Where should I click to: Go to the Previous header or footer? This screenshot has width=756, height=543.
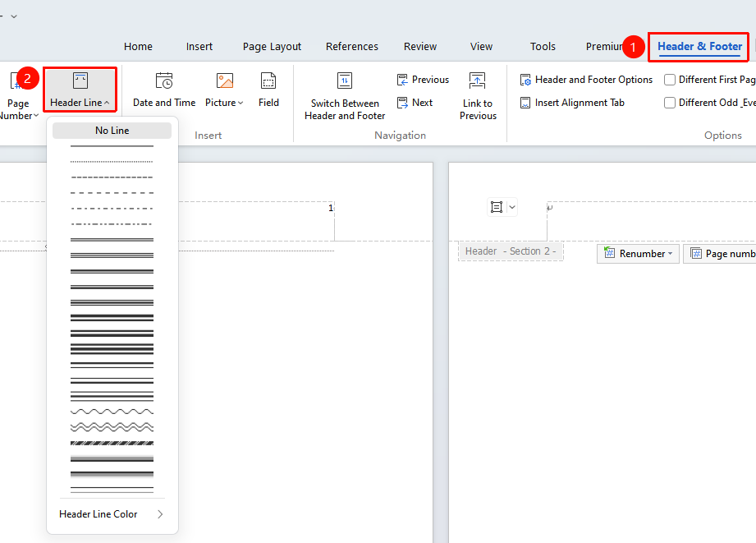pyautogui.click(x=423, y=80)
